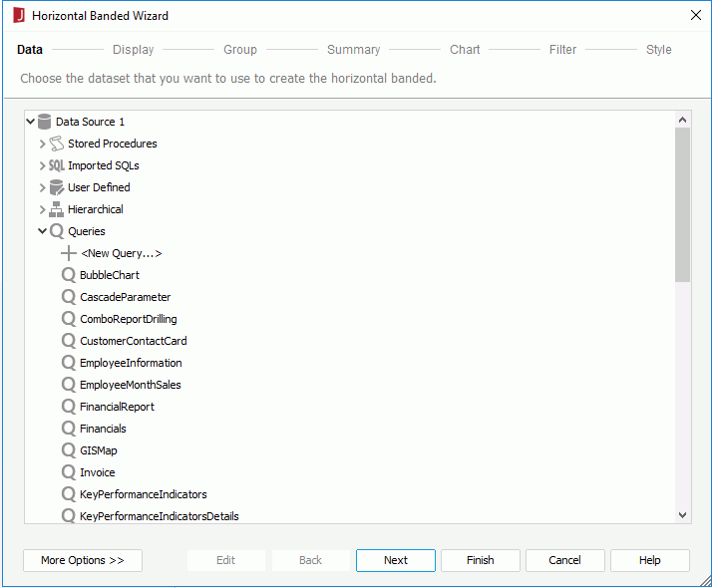The height and width of the screenshot is (588, 712).
Task: Select the Imported SQLs label
Action: click(104, 165)
